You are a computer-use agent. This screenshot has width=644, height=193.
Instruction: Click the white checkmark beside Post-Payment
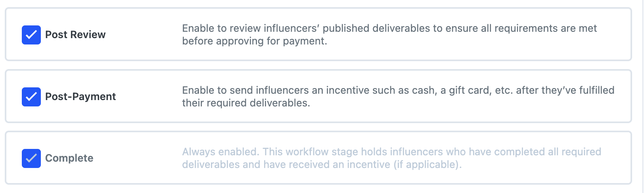31,97
